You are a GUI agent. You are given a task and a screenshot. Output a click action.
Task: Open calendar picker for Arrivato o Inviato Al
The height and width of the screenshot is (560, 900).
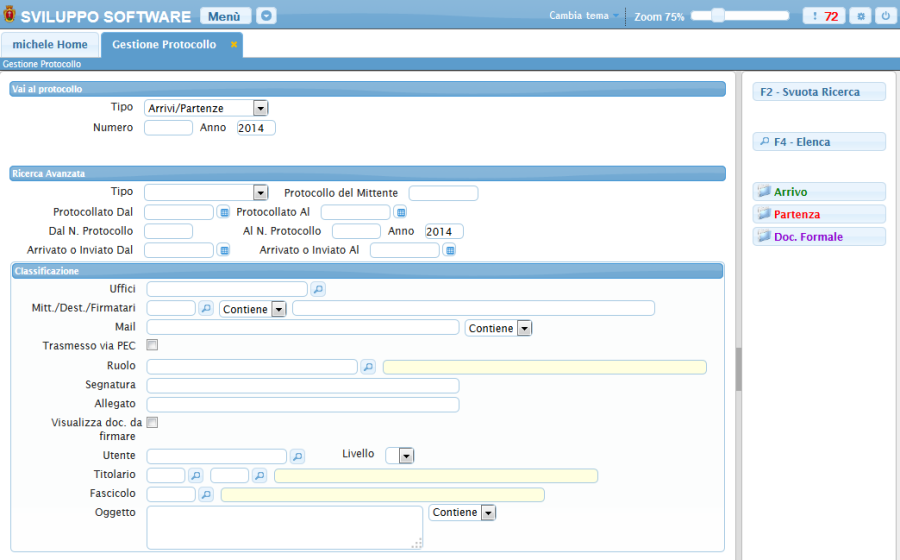450,250
